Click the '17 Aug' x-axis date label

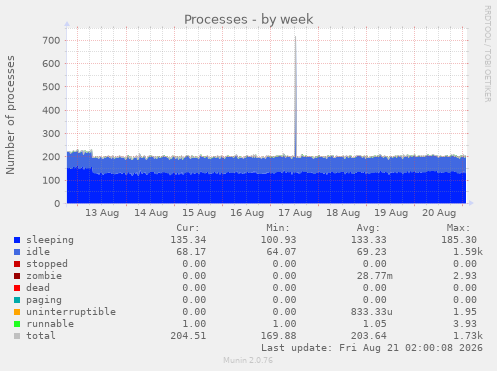[295, 213]
